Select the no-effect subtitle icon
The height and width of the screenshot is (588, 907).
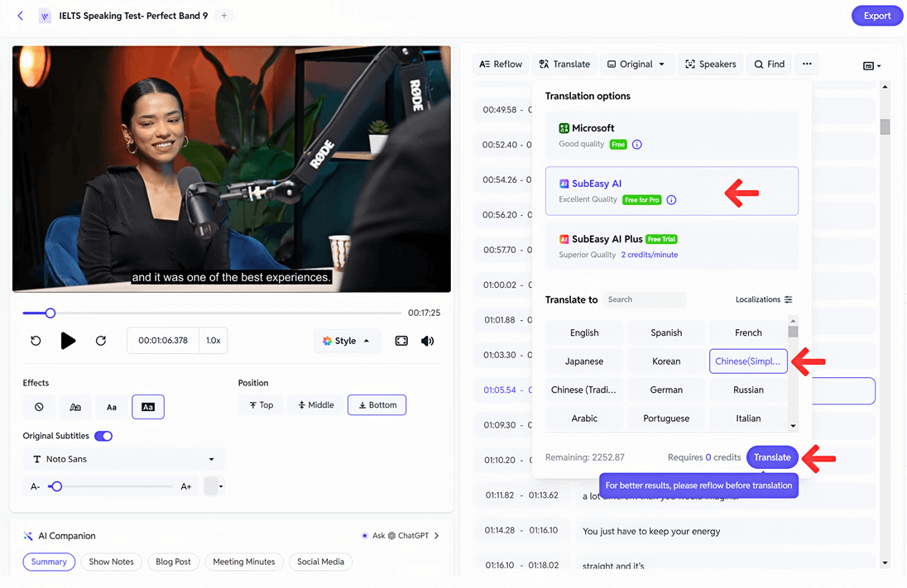pos(39,407)
